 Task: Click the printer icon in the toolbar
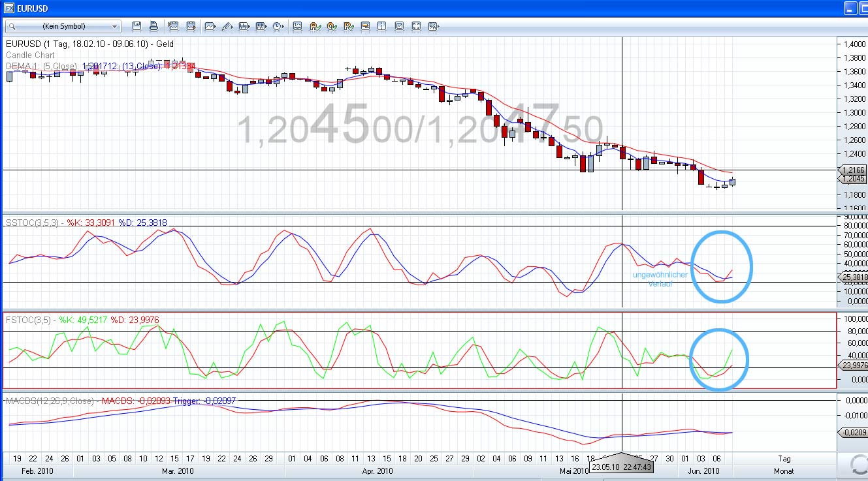click(153, 26)
